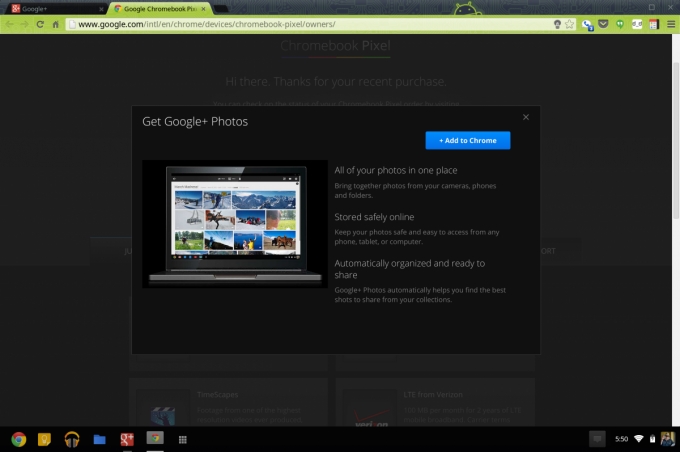Reload the page
680x452 pixels.
(40, 24)
